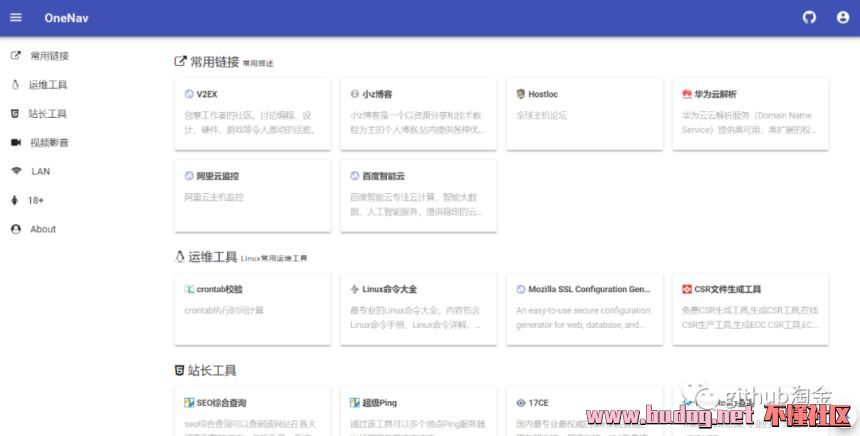Image resolution: width=860 pixels, height=436 pixels.
Task: Open the 小z博客 card
Action: pyautogui.click(x=418, y=114)
